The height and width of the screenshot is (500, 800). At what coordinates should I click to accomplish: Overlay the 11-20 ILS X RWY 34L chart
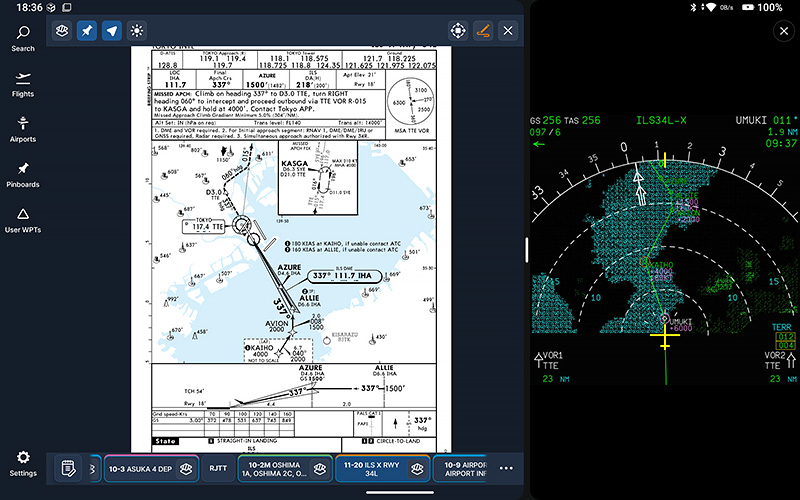point(417,469)
